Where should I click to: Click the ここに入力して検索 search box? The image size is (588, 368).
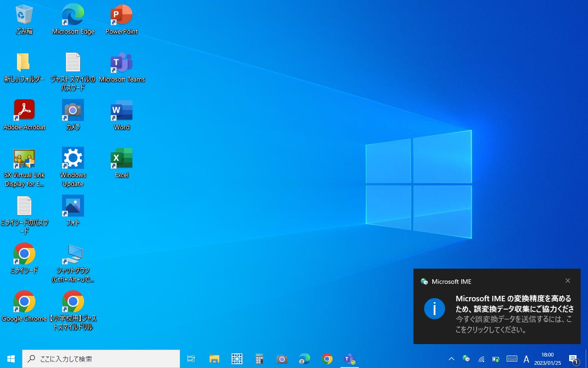101,359
